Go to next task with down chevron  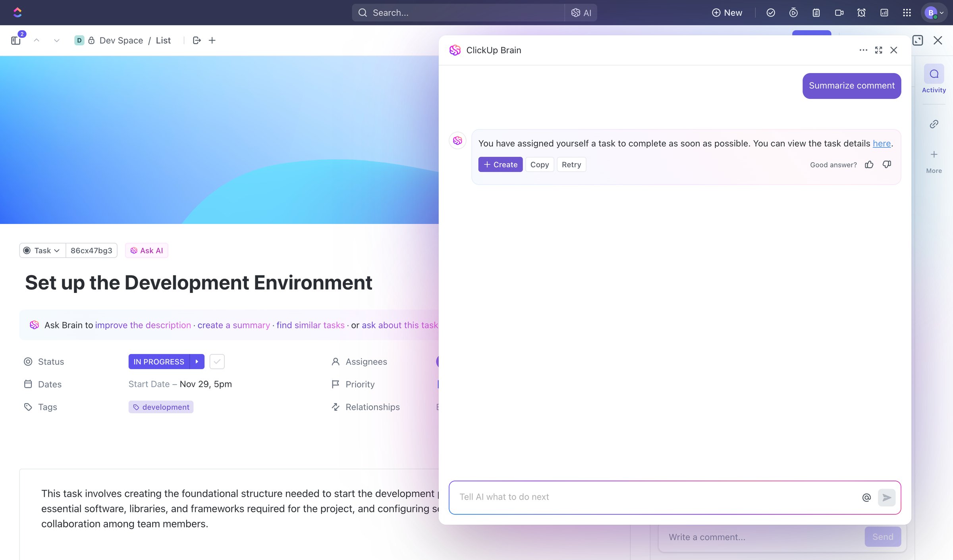click(x=56, y=40)
